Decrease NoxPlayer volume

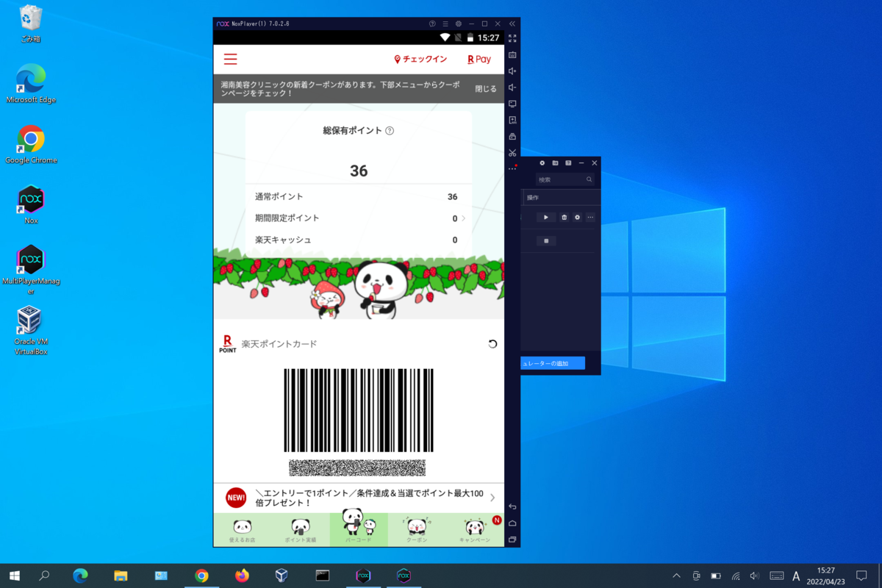(512, 87)
